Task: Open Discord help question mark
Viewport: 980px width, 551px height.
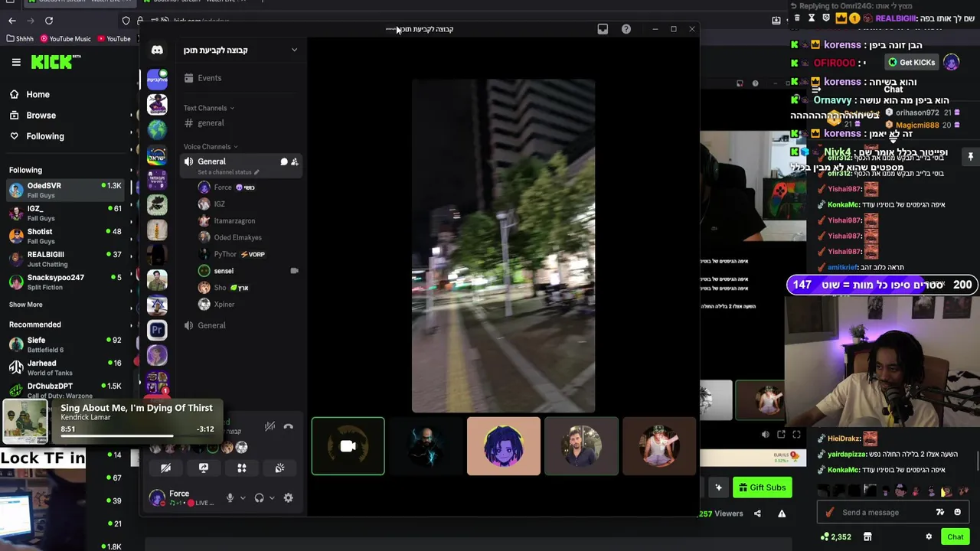Action: click(626, 29)
